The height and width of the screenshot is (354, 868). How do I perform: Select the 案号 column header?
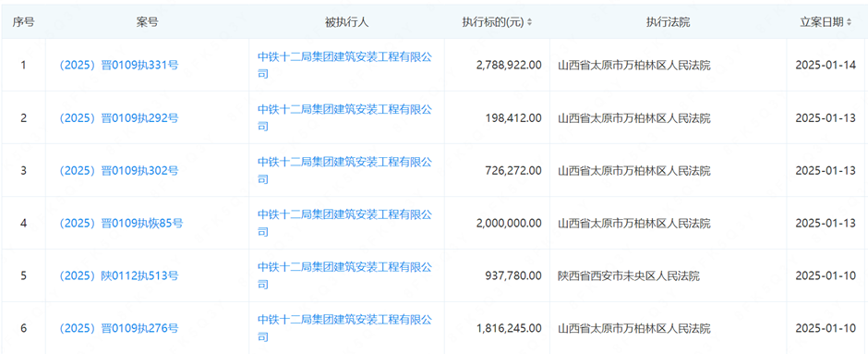click(x=147, y=22)
